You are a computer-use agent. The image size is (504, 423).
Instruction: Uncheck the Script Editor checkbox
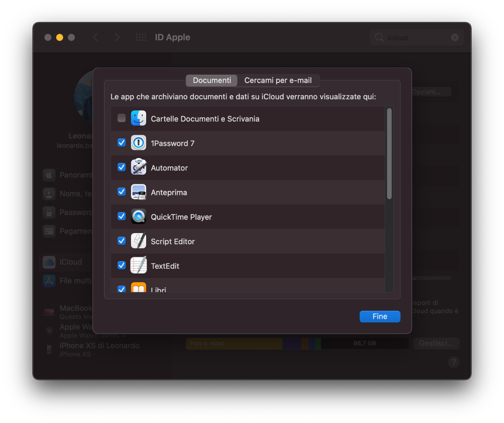coord(122,241)
